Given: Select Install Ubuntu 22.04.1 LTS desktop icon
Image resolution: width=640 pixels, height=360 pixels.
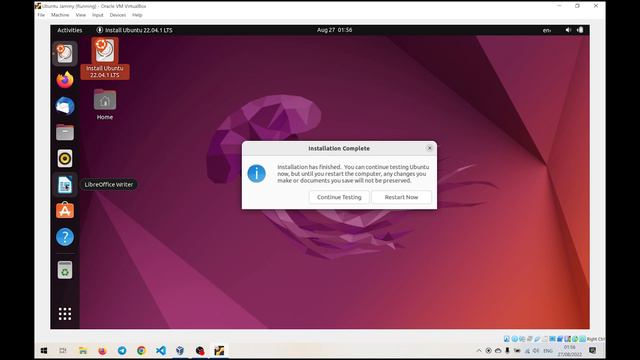Looking at the screenshot, I should [105, 58].
